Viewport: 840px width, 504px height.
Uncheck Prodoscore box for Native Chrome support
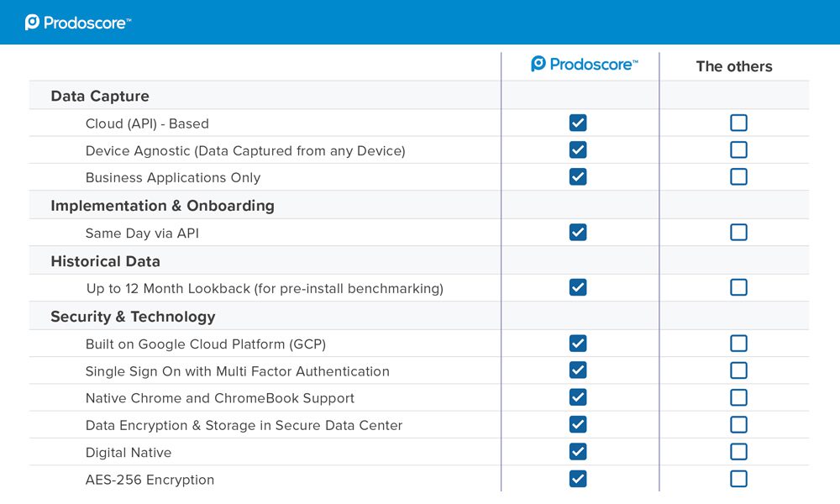click(578, 397)
